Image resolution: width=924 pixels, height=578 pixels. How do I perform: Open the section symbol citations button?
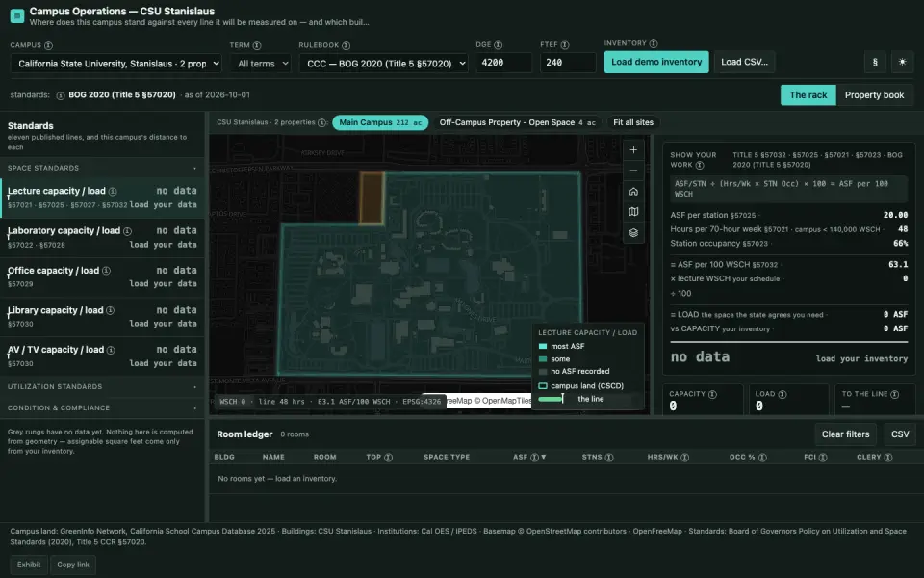tap(875, 62)
